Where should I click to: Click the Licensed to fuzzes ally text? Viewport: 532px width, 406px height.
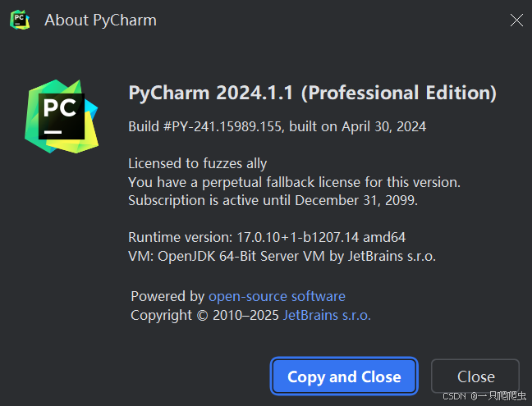coord(198,164)
